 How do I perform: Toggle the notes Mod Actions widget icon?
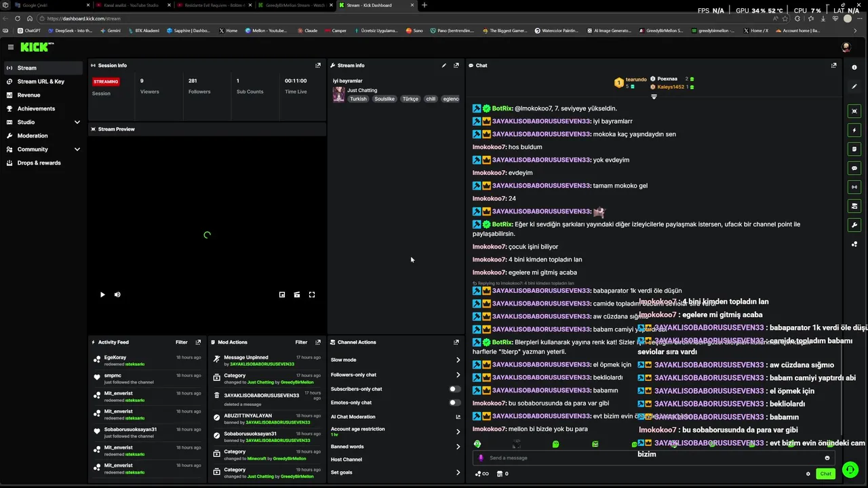coord(854,149)
